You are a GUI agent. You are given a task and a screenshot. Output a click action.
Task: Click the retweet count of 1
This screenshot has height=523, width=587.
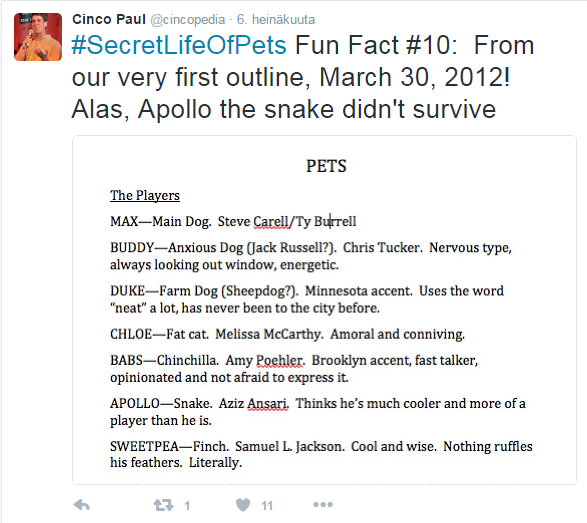pos(187,506)
